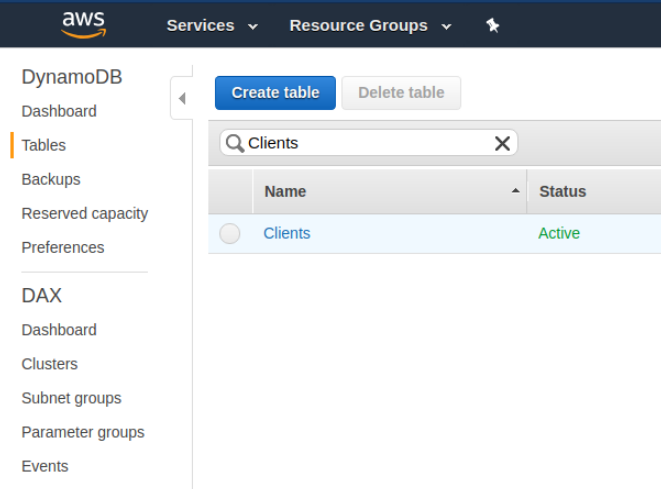The height and width of the screenshot is (489, 661).
Task: Open the Resource Groups dropdown
Action: (370, 26)
